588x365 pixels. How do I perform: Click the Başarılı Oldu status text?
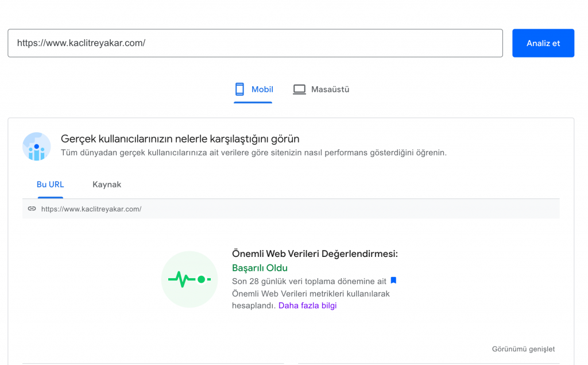click(x=260, y=268)
